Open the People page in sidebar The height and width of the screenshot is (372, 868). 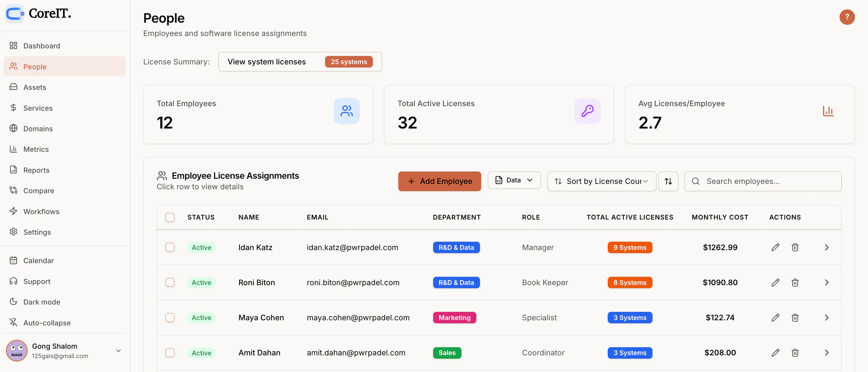pyautogui.click(x=64, y=66)
